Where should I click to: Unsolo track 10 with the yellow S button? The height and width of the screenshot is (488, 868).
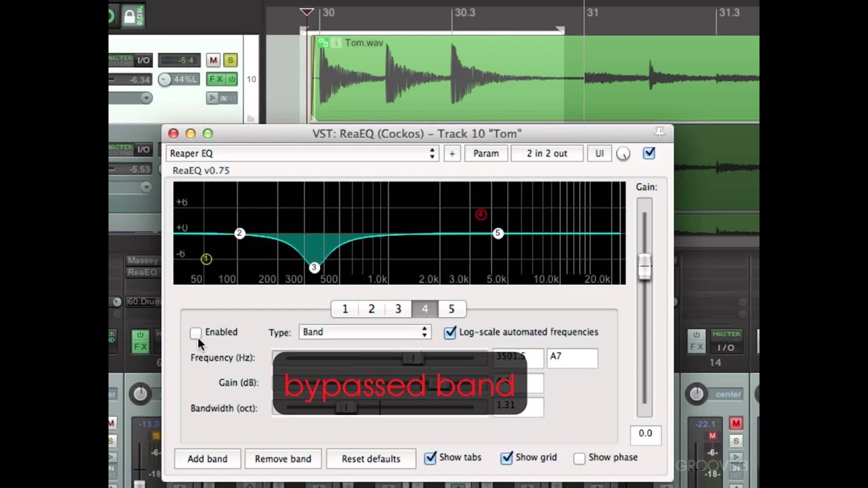coord(231,60)
